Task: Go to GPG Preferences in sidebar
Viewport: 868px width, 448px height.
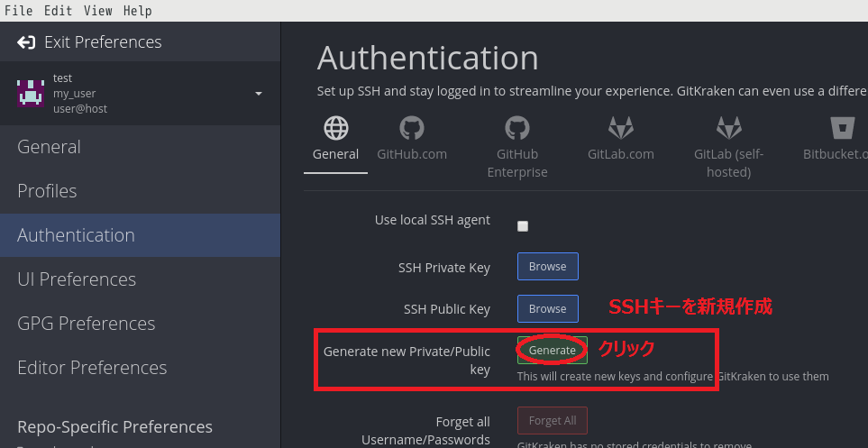Action: [x=86, y=324]
